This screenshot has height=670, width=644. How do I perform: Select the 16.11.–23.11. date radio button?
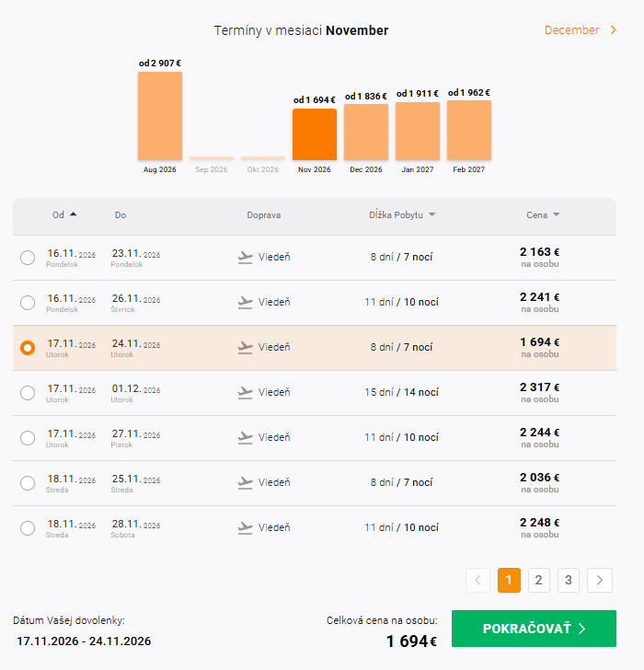[x=28, y=258]
